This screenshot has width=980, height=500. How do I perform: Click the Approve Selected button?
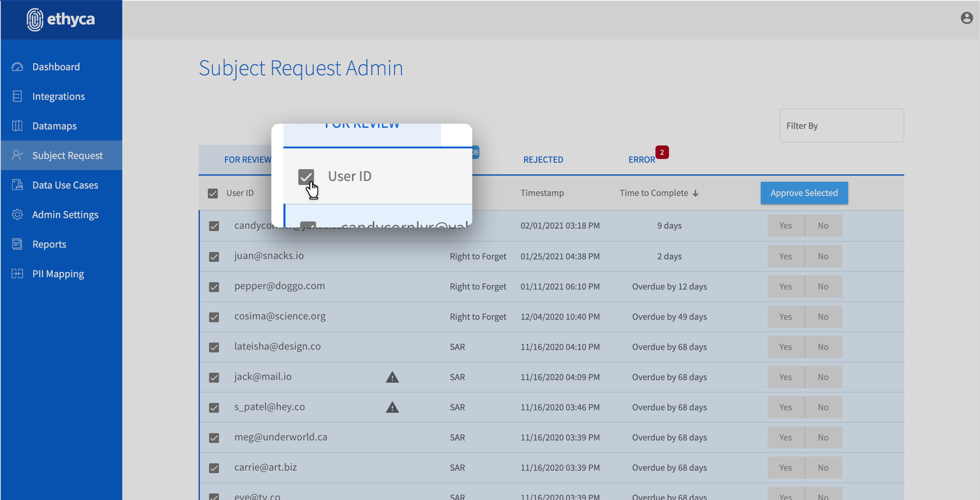pos(804,193)
